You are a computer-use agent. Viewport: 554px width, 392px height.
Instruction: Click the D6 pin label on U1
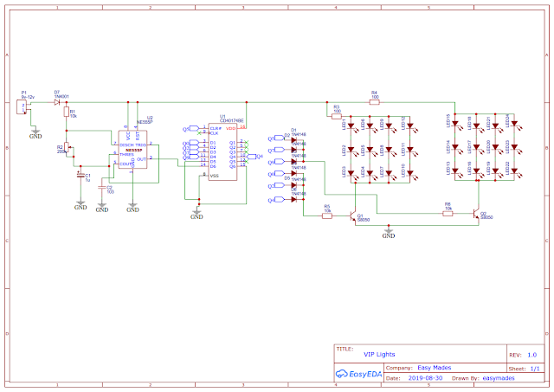[213, 166]
